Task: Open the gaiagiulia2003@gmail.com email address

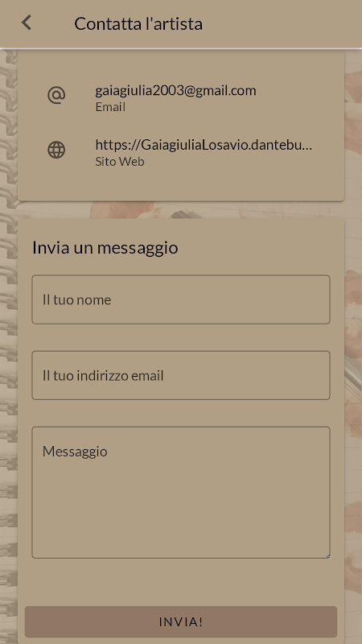Action: 175,90
